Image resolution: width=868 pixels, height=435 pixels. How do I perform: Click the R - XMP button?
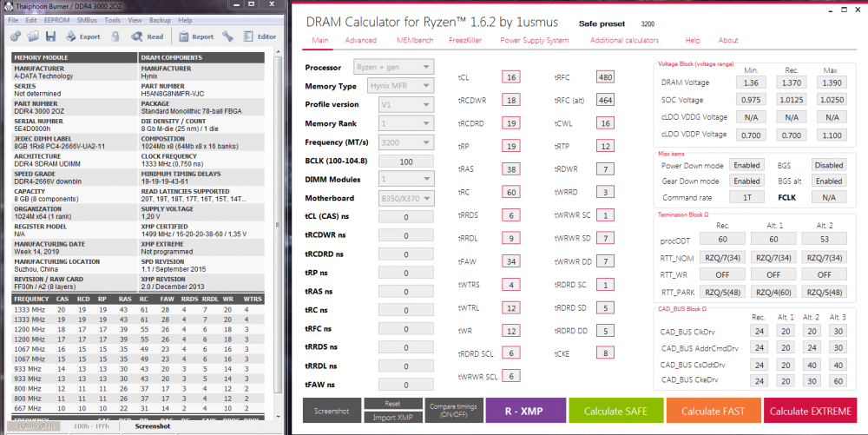[523, 411]
